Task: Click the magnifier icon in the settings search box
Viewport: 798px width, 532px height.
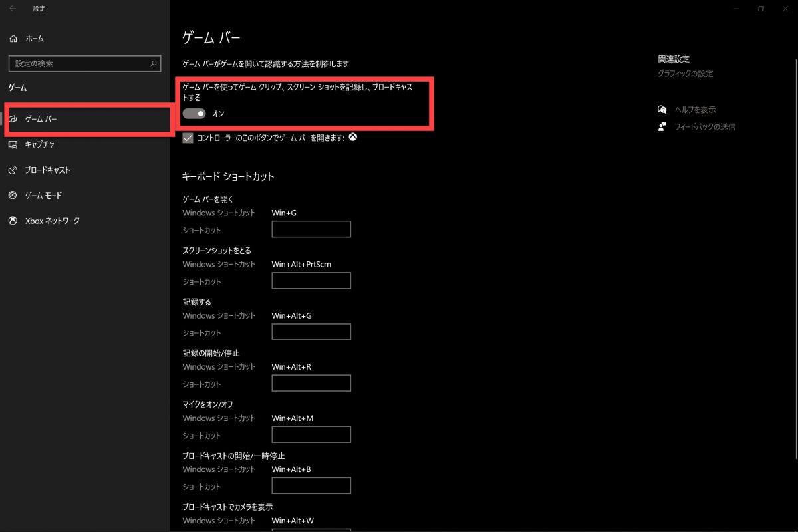Action: (154, 64)
